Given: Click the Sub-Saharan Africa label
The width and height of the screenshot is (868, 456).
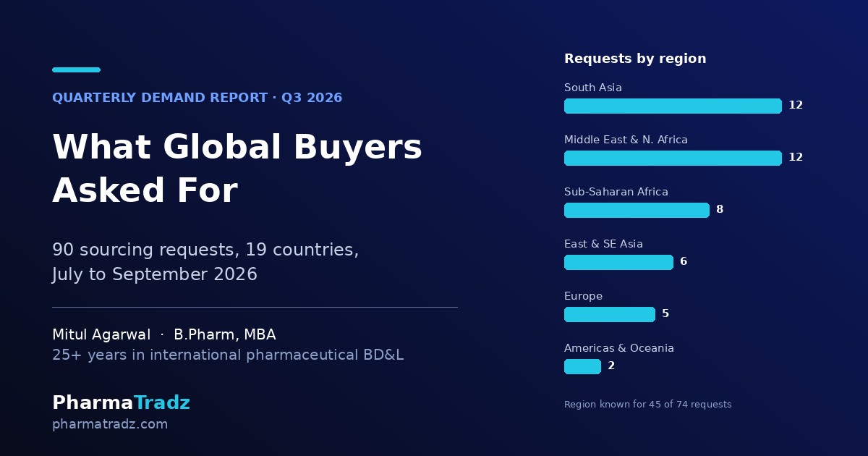Looking at the screenshot, I should (x=616, y=192).
